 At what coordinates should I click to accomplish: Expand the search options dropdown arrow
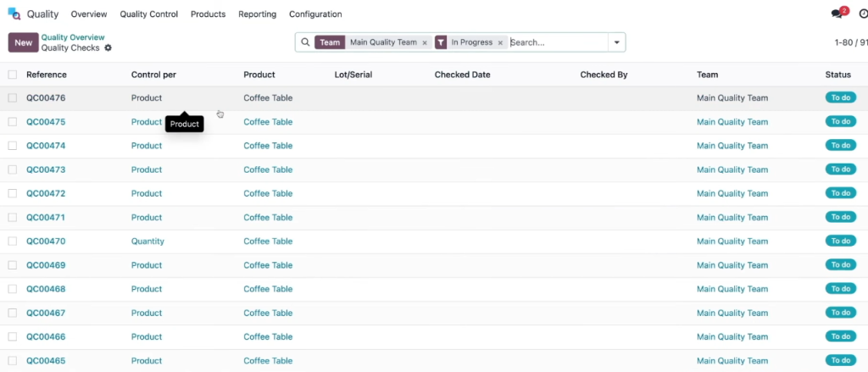617,42
